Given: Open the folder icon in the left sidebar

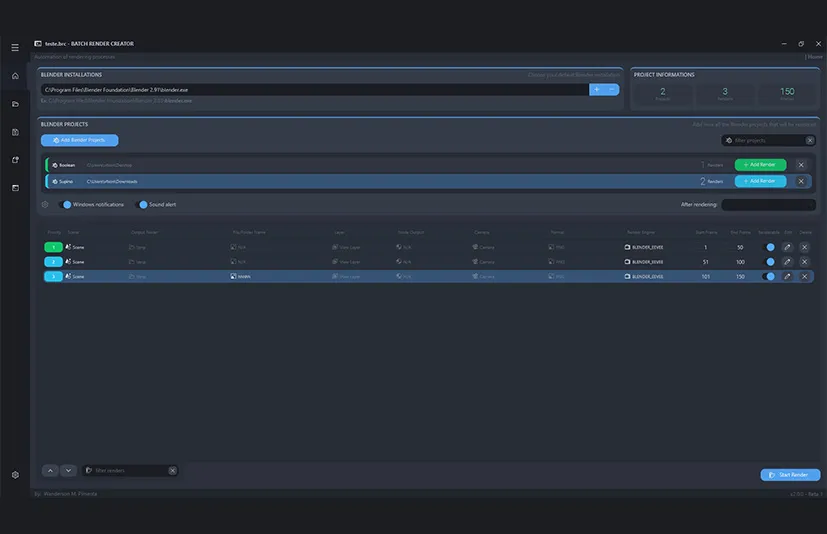Looking at the screenshot, I should (15, 104).
